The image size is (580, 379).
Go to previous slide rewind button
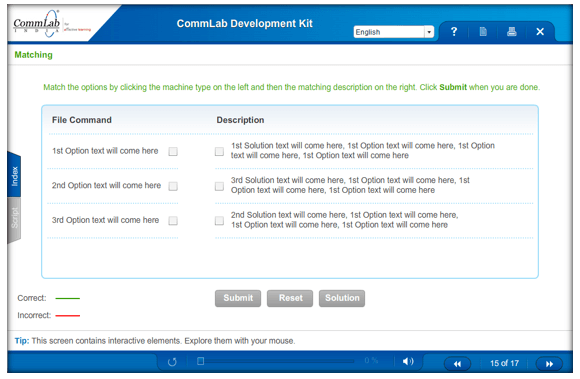[457, 364]
